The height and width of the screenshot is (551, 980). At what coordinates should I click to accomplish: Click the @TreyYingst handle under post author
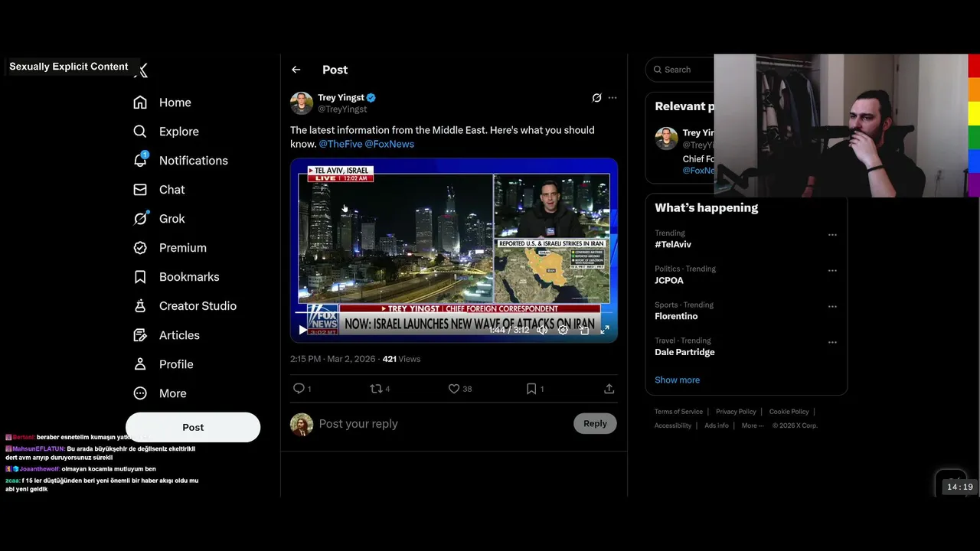click(x=342, y=109)
